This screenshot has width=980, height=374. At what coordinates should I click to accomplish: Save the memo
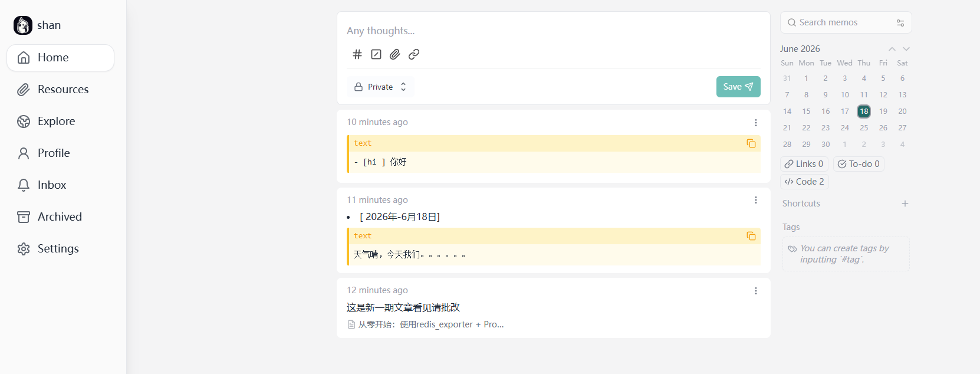coord(738,87)
